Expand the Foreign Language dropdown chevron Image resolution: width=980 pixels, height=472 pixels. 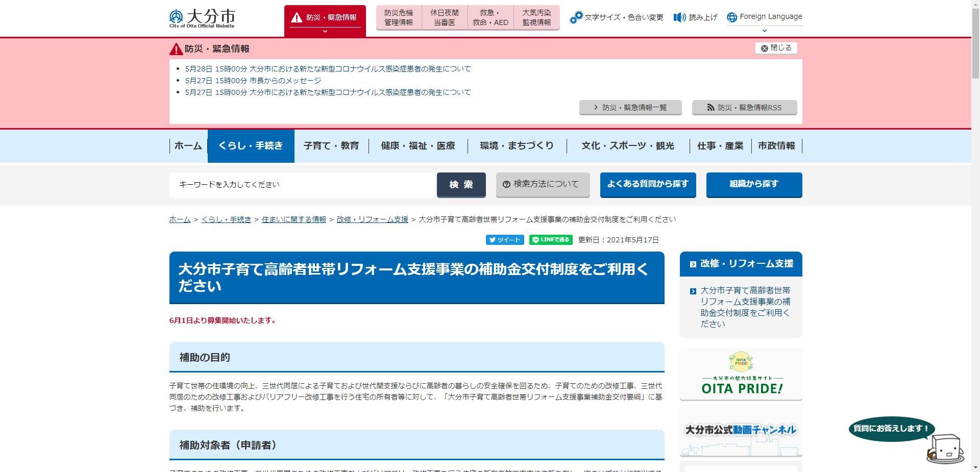(x=764, y=31)
